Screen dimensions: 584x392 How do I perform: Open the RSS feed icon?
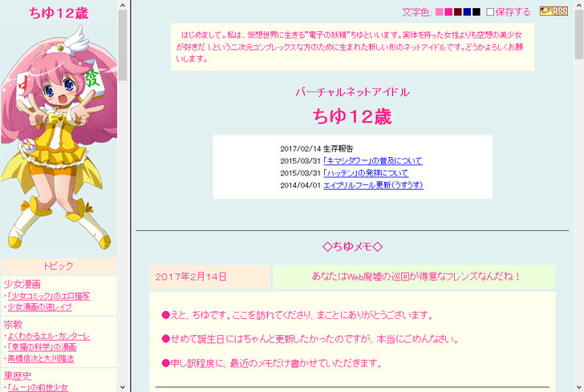pos(554,11)
